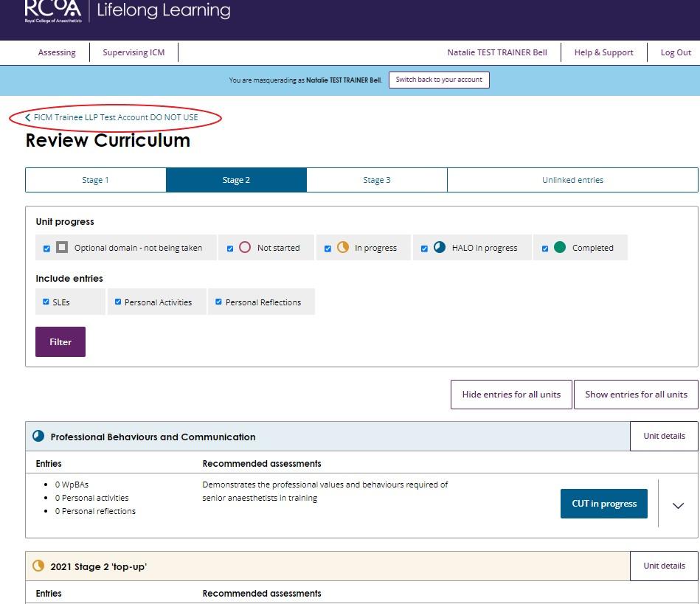Click the Completed green circle icon
This screenshot has width=700, height=604.
560,248
